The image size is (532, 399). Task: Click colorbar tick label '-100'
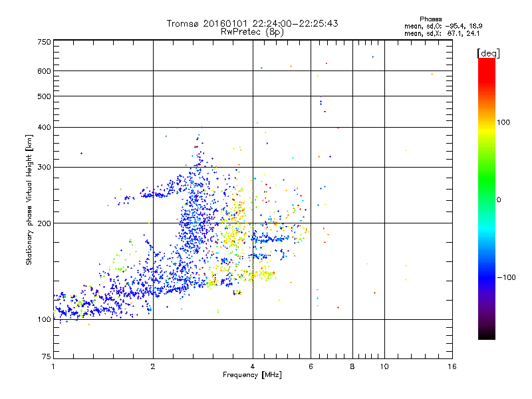pos(507,277)
